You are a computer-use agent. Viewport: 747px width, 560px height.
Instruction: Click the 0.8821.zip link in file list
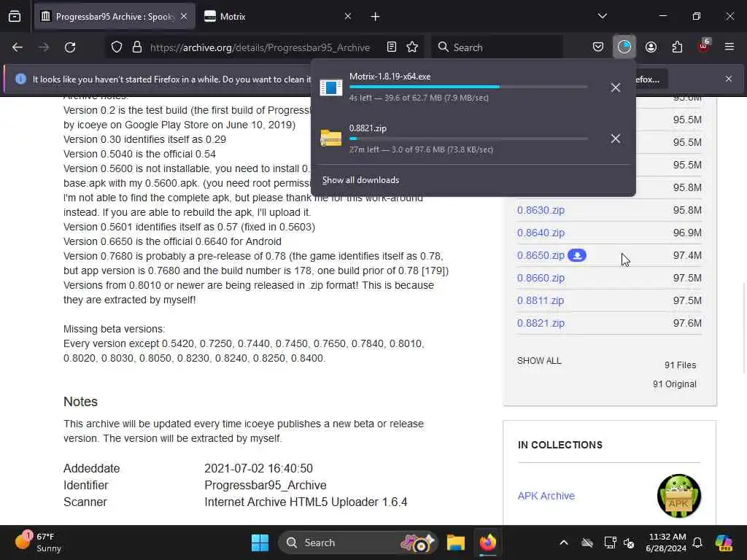[x=541, y=323]
